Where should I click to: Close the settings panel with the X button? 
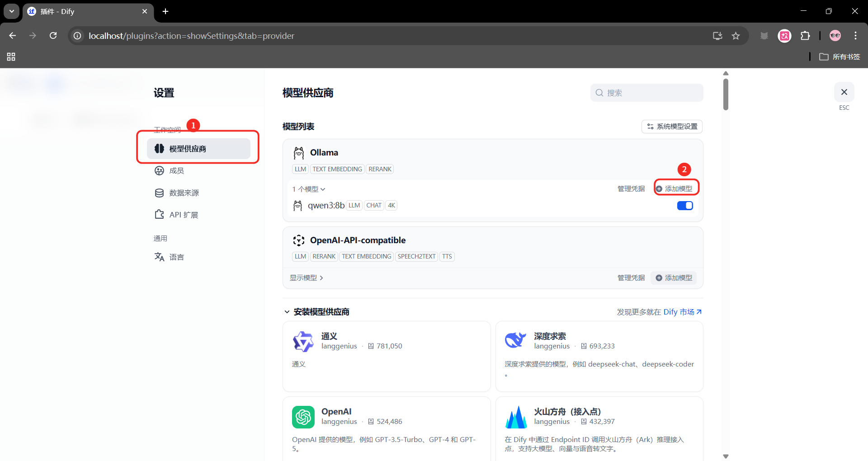pos(844,92)
